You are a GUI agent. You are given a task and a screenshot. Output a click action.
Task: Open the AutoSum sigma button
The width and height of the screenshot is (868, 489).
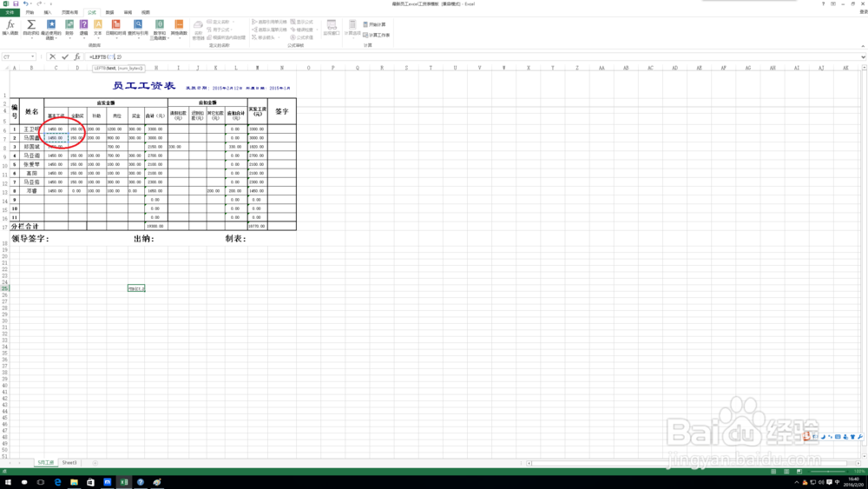pos(31,29)
